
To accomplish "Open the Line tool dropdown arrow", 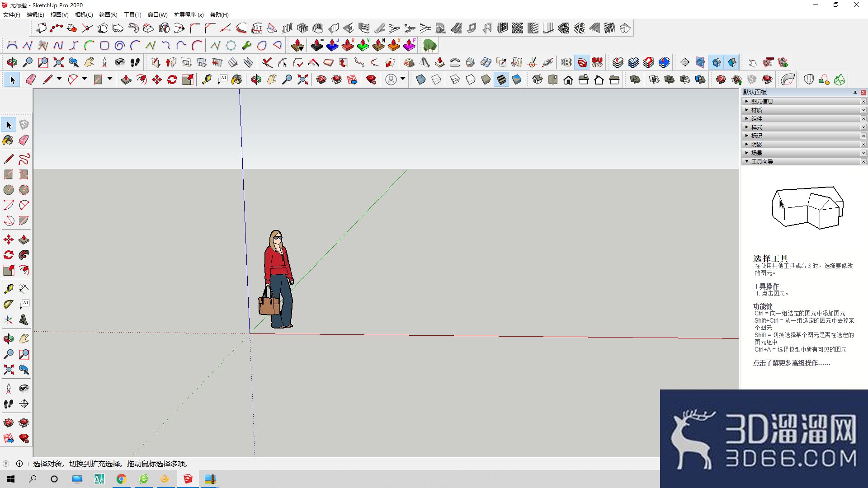I will tap(59, 79).
